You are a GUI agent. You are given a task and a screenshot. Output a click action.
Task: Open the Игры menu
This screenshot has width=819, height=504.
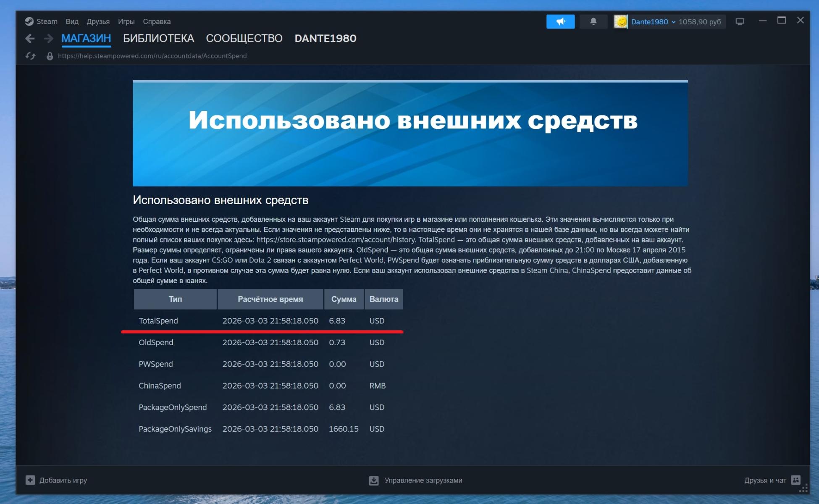pos(126,21)
